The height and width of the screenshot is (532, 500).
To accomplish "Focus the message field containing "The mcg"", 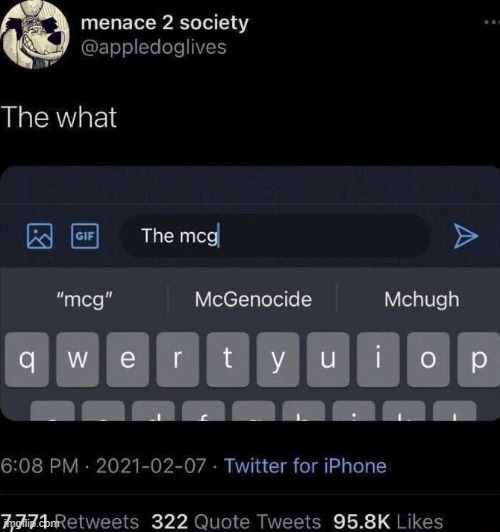I will click(x=275, y=236).
